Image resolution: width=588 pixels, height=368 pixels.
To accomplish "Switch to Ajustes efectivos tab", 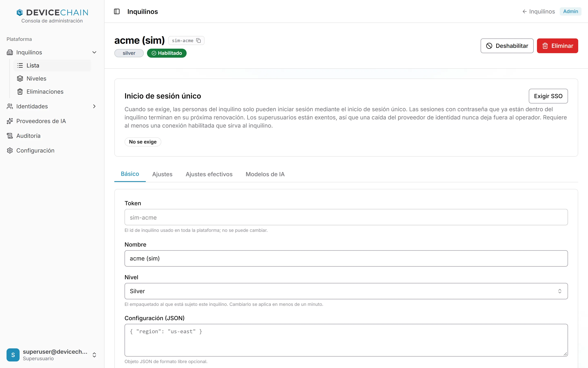I will tap(209, 174).
